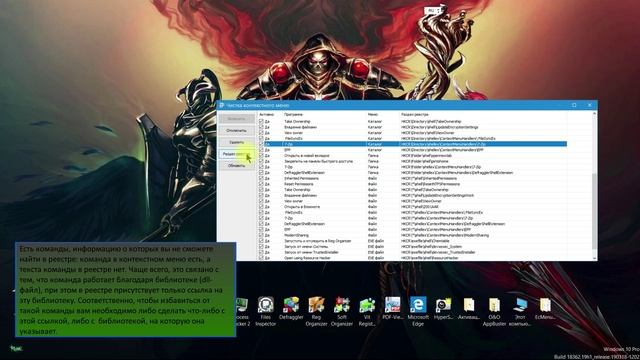
Task: Click the context menu cleaner title icon
Action: click(x=222, y=105)
